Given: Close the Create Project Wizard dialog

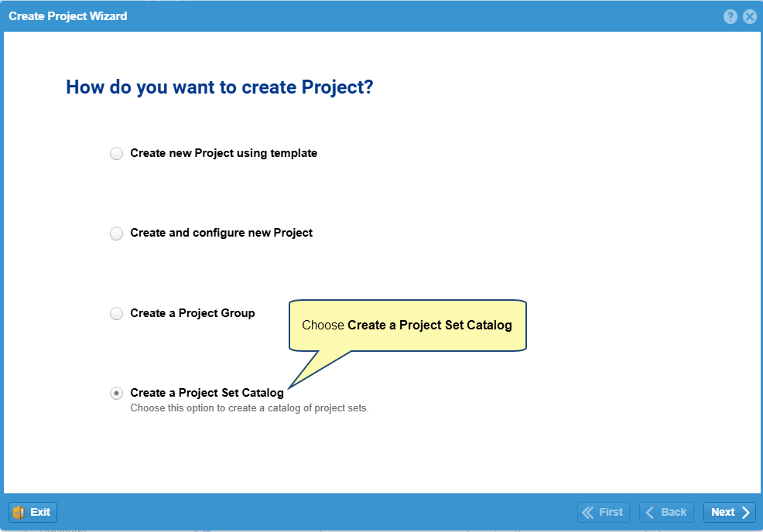Looking at the screenshot, I should pyautogui.click(x=749, y=16).
